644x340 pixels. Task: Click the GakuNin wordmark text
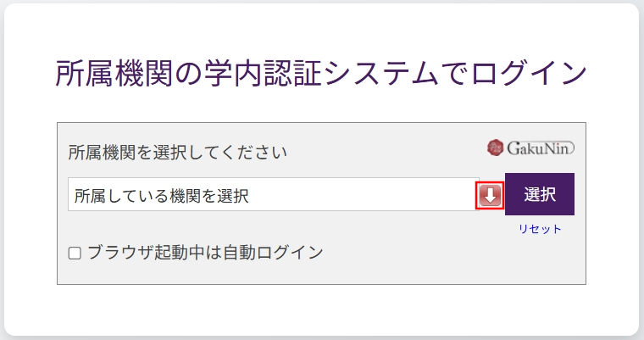[540, 148]
